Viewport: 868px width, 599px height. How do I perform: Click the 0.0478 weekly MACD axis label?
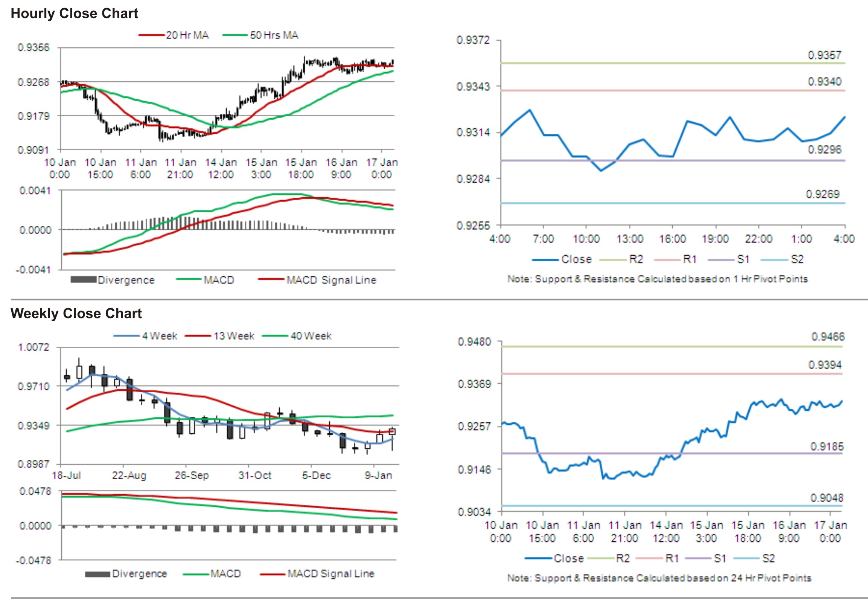click(x=35, y=491)
